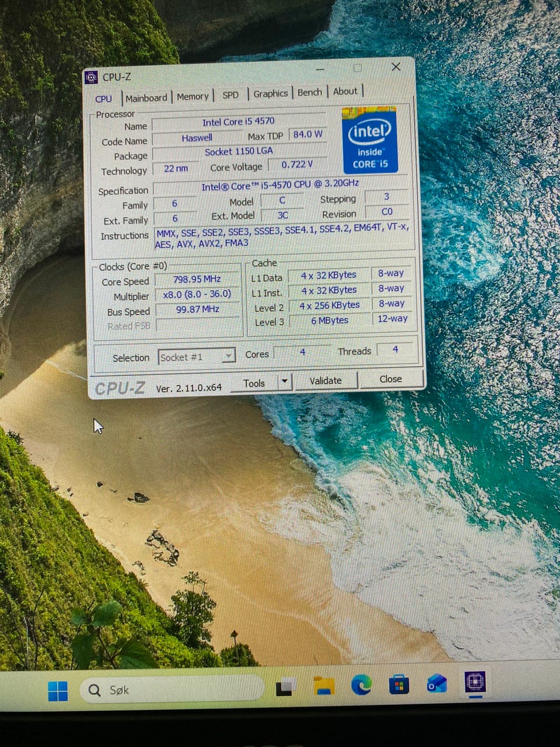Click the Max TDP value 84.0 W
Viewport: 560px width, 747px height.
click(307, 134)
